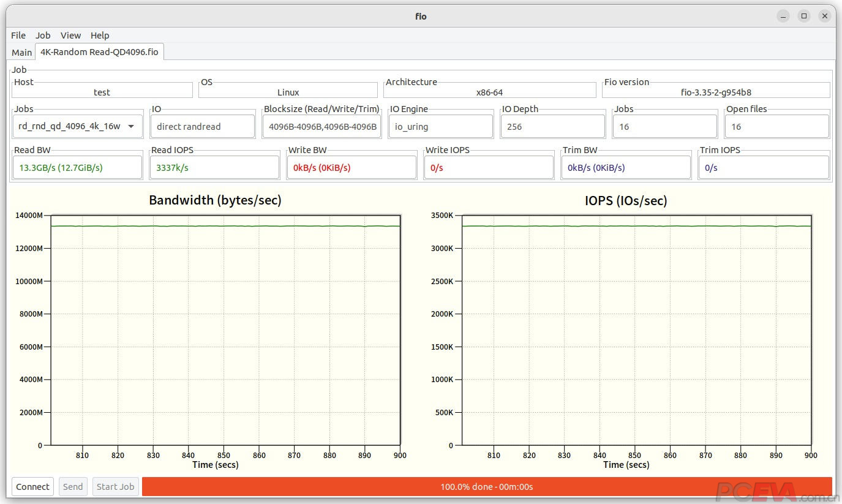Click the 14000M label on the Bandwidth axis

29,216
